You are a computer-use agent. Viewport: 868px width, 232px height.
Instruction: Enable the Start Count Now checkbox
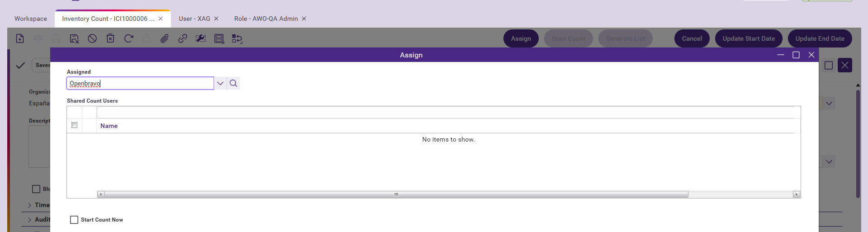coord(74,220)
